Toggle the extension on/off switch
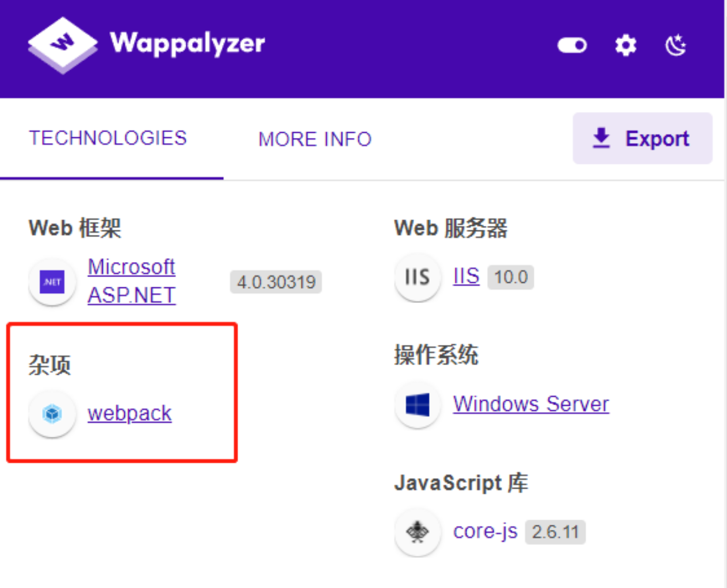This screenshot has height=588, width=727. (572, 45)
